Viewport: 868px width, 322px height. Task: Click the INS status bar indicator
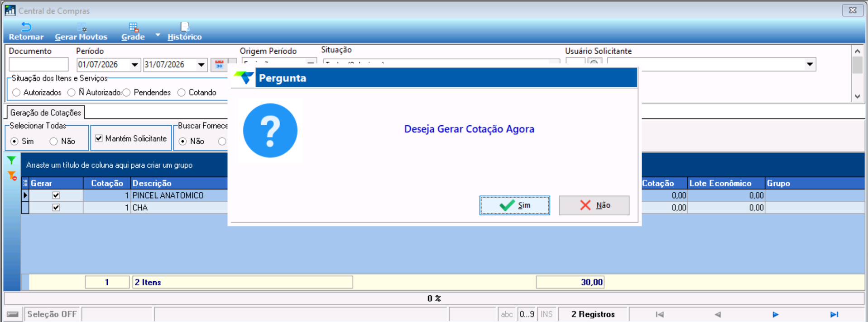point(547,314)
